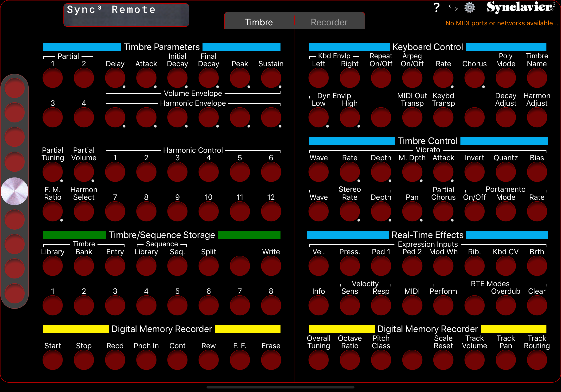Click the Cont continue button
Screen dimensions: 561x392
pos(177,360)
